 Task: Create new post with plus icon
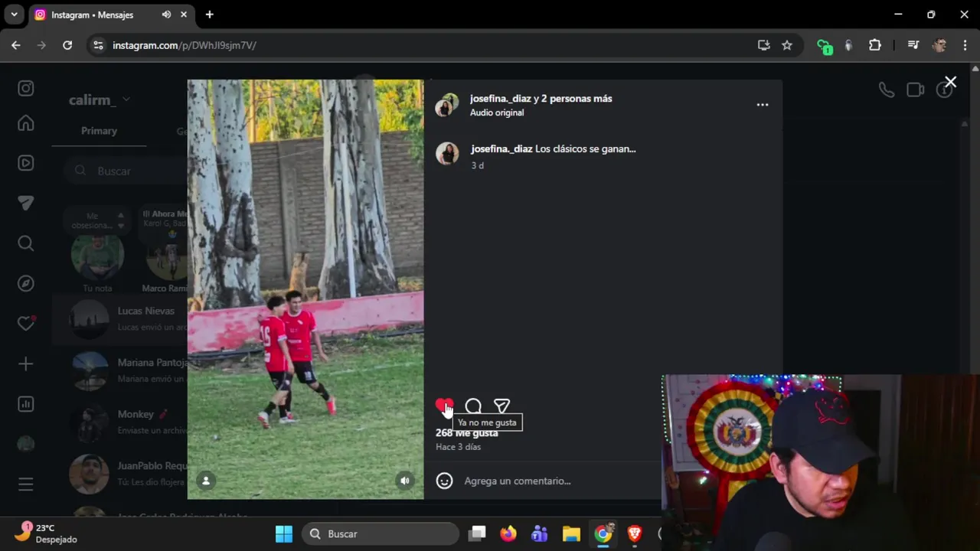pyautogui.click(x=26, y=364)
